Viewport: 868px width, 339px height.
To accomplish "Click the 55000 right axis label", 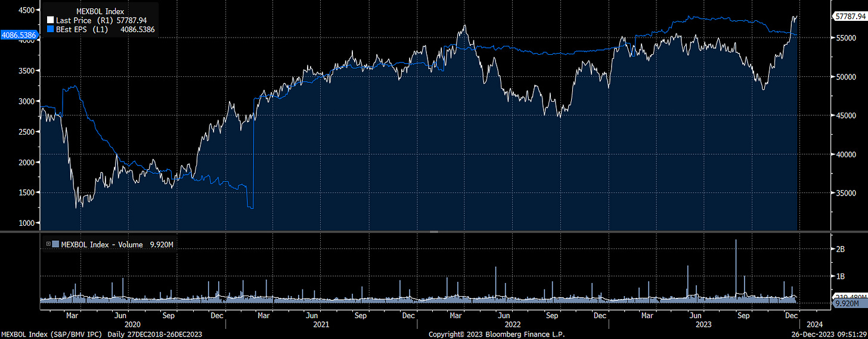I will [847, 38].
